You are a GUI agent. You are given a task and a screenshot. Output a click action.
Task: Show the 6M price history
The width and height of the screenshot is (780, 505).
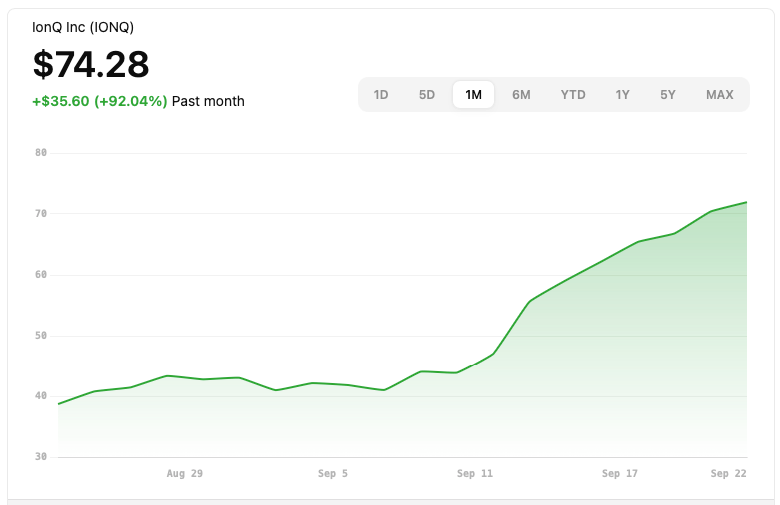[x=521, y=95]
